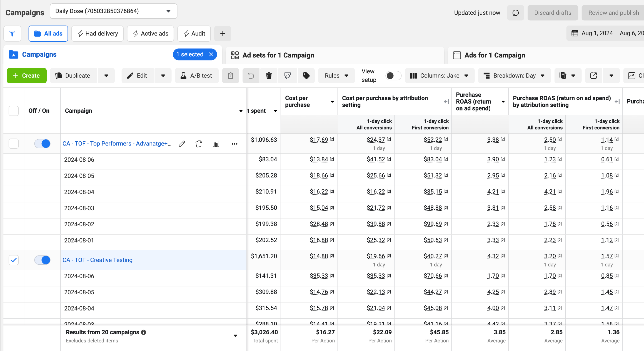Screen dimensions: 644x351
Task: Click the export share icon
Action: (593, 76)
